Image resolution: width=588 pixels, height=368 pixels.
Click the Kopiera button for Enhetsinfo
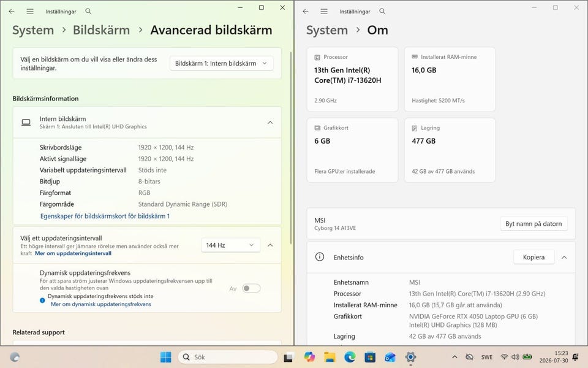(533, 257)
